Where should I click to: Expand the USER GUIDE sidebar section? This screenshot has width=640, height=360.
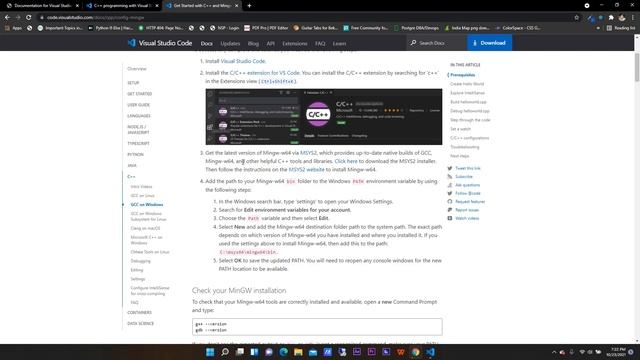coord(138,105)
